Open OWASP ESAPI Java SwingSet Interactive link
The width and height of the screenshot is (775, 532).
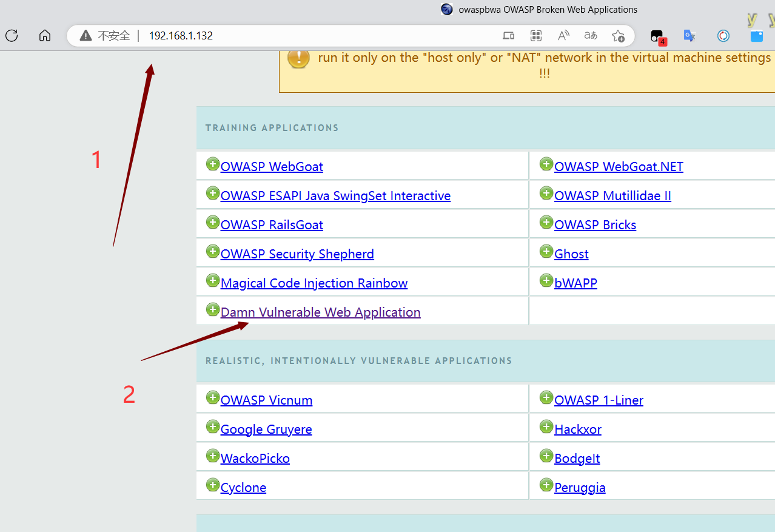pos(335,196)
